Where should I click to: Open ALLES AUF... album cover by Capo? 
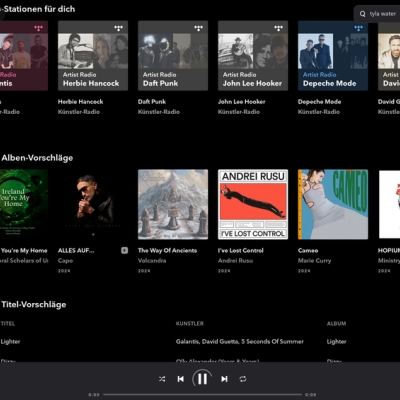(93, 204)
